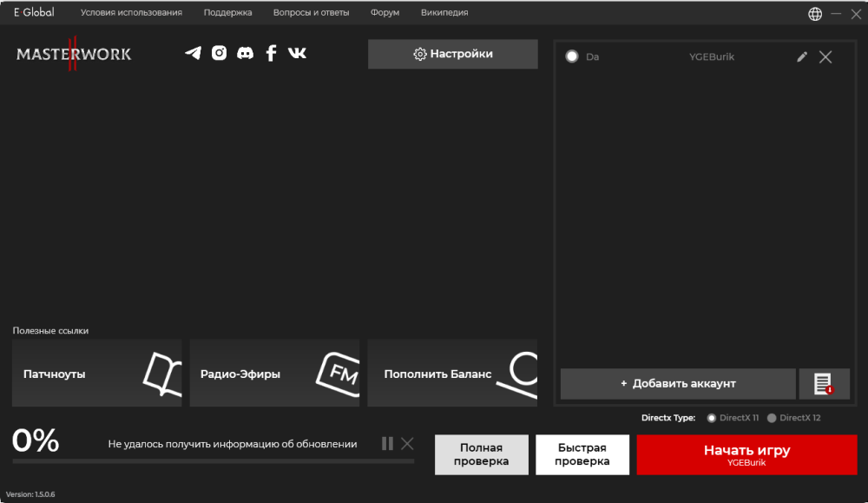
Task: Cancel the update with the X icon
Action: (x=407, y=444)
